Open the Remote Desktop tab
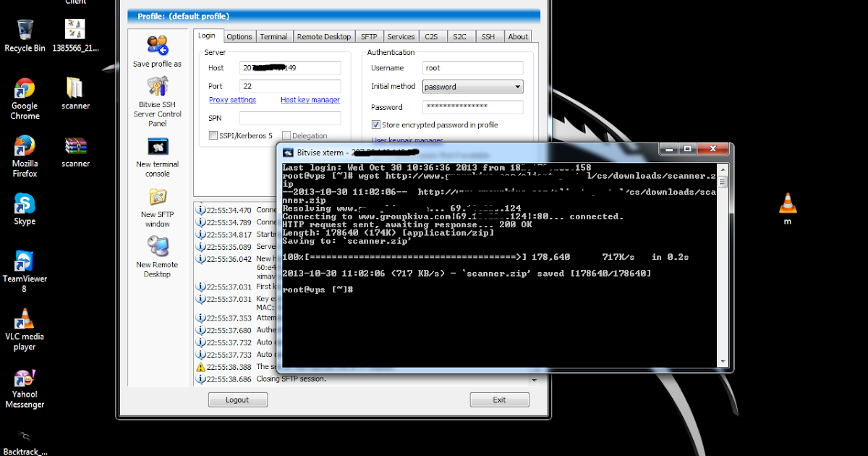868x456 pixels. 323,36
